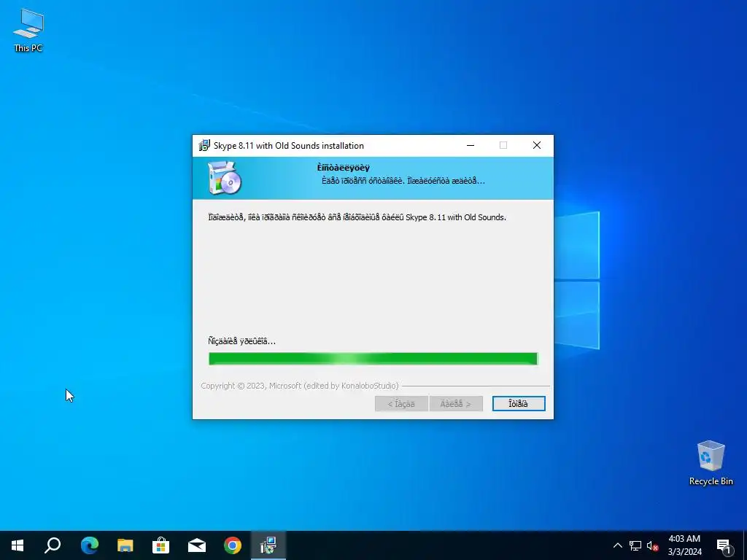
Task: Click the muted volume tray icon
Action: click(653, 545)
